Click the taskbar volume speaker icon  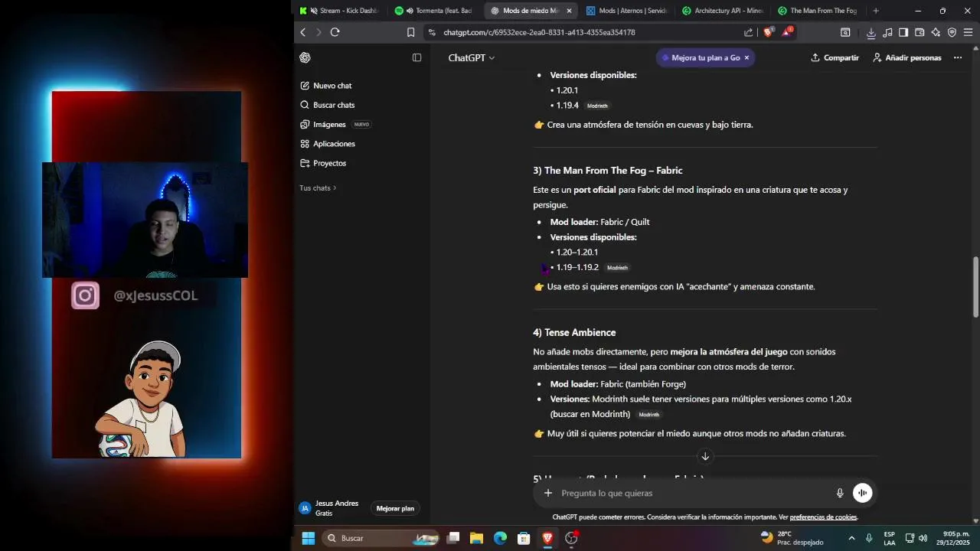coord(923,538)
